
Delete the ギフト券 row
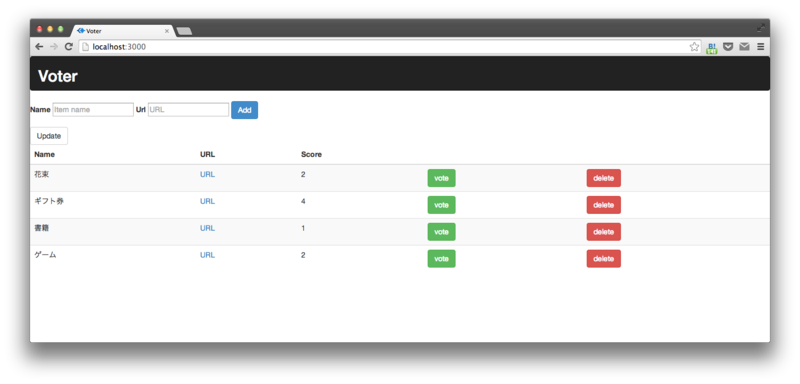point(604,205)
